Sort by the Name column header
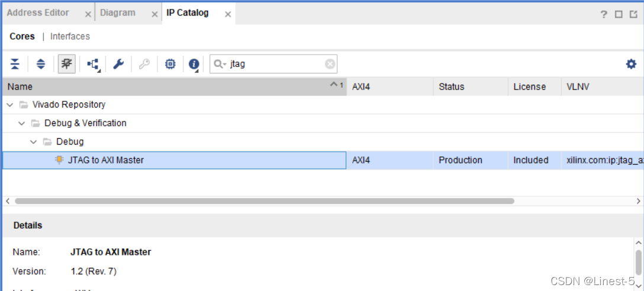The width and height of the screenshot is (644, 291). (x=175, y=87)
